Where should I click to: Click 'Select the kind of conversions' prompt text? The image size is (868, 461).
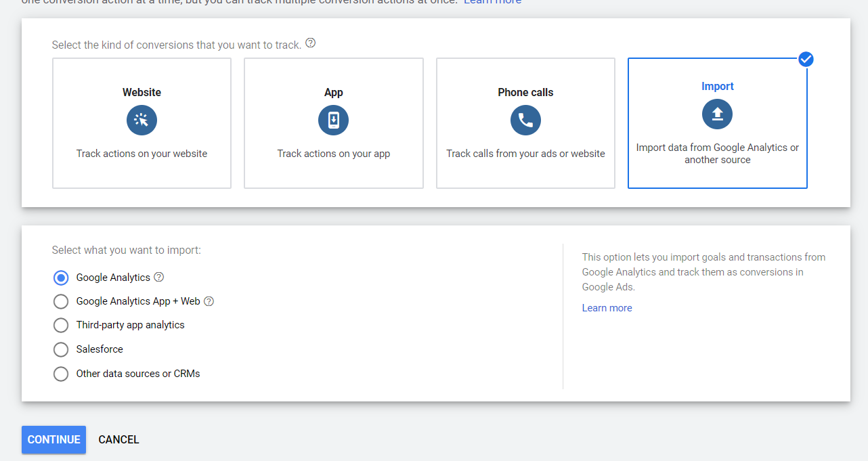point(177,45)
